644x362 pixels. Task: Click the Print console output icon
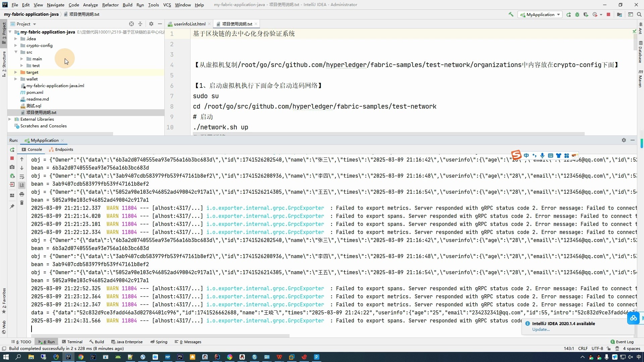[x=22, y=194]
